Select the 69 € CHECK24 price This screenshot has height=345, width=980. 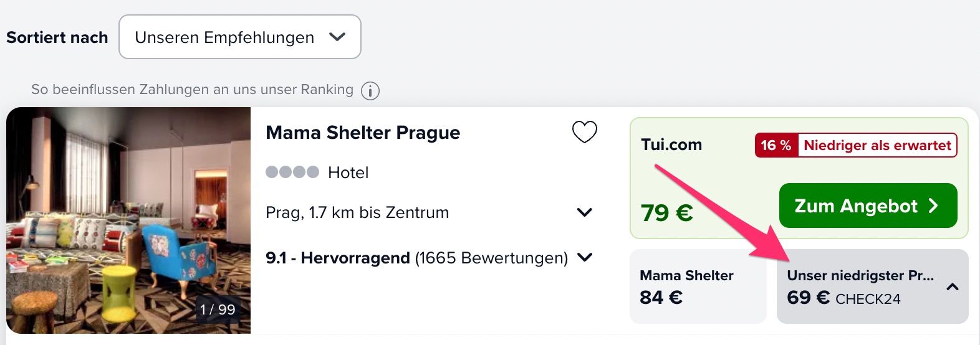point(843,298)
